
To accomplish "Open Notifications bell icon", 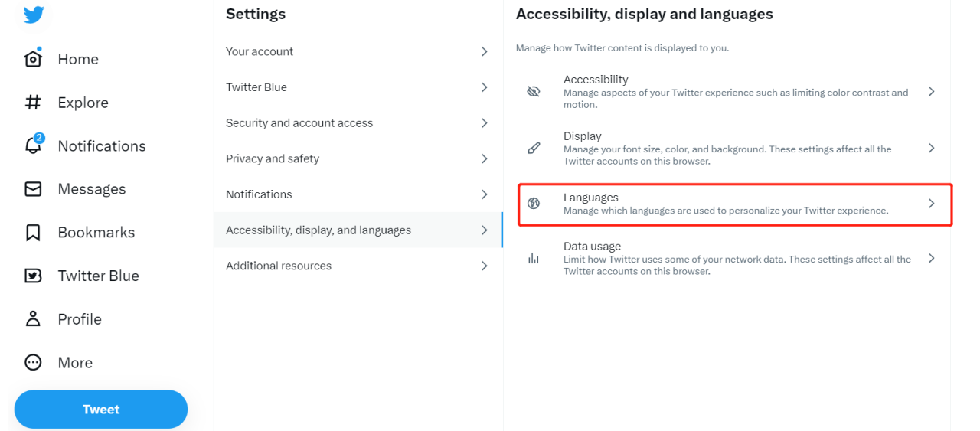I will [33, 145].
